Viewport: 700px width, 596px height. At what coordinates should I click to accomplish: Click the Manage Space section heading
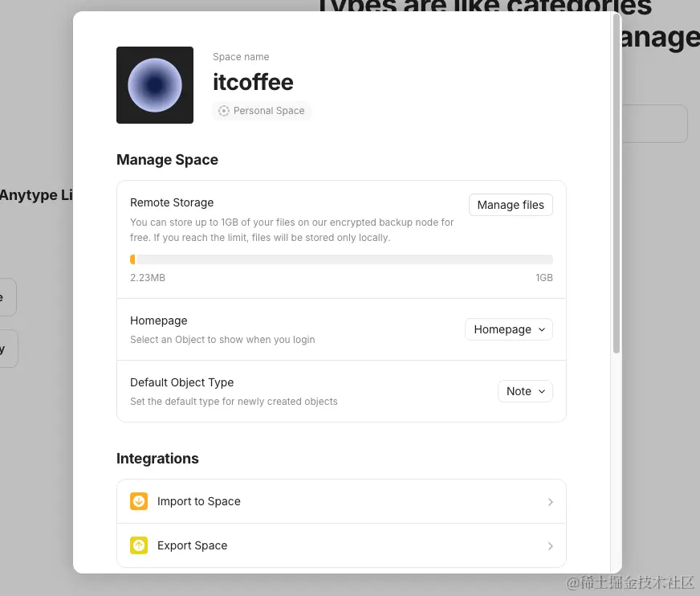pos(168,160)
